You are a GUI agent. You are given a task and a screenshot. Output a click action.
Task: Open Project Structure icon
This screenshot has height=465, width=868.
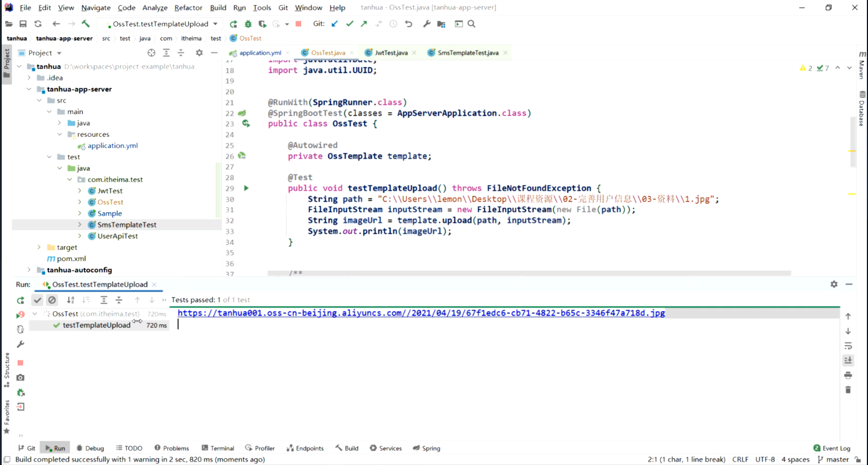pos(441,24)
